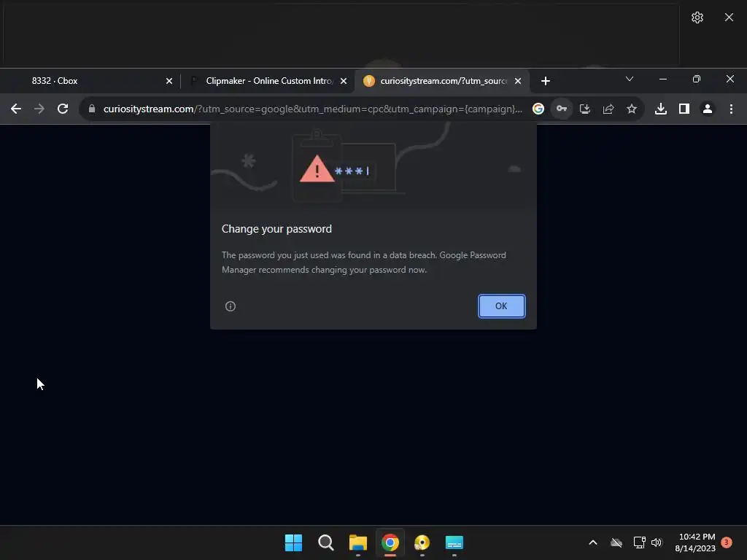This screenshot has width=747, height=560.
Task: Close the curiositystream tab
Action: click(518, 81)
